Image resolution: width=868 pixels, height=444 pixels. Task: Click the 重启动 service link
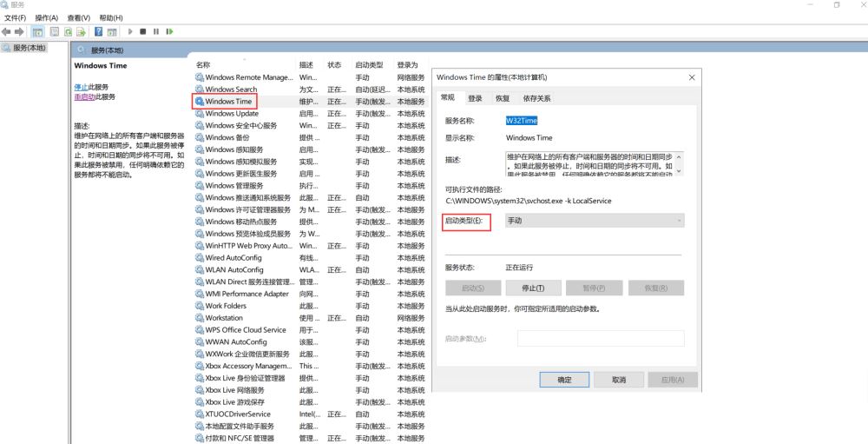[x=84, y=96]
